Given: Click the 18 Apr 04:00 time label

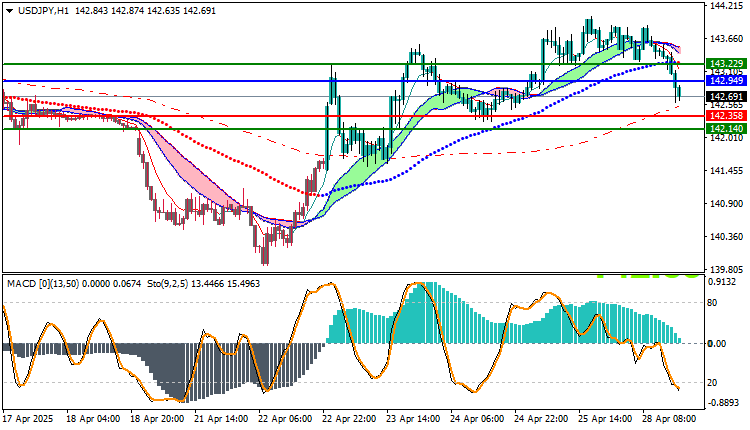Looking at the screenshot, I should (x=93, y=419).
